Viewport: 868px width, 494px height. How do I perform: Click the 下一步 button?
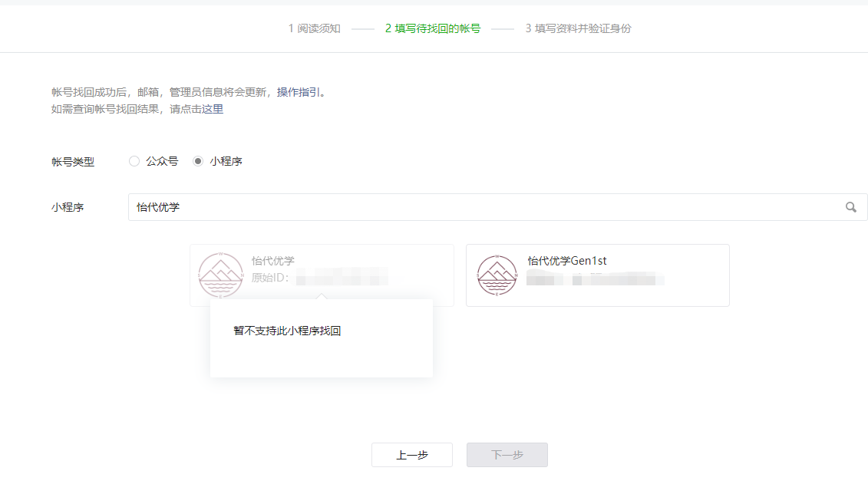coord(507,456)
